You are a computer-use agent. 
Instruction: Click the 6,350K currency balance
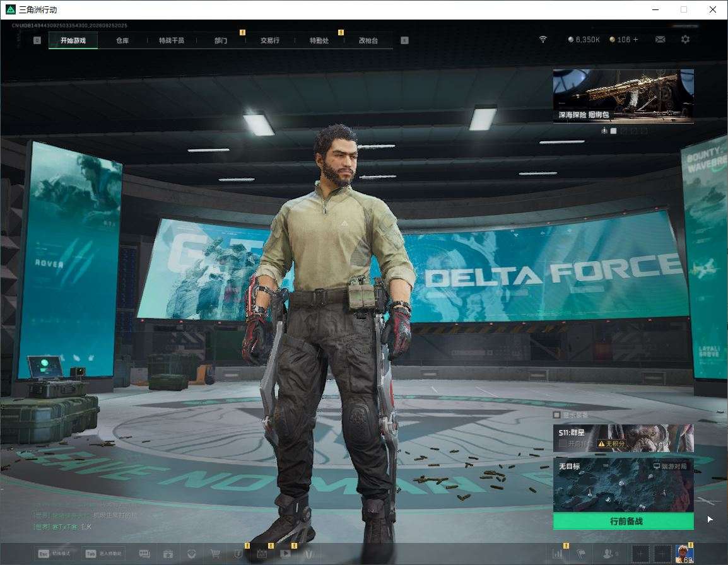click(x=584, y=40)
